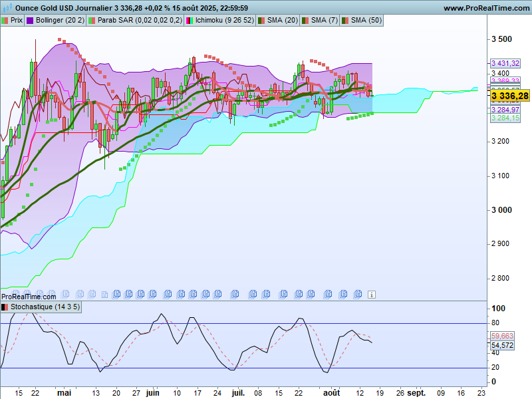Click the yellow current price label 3 336,28
The height and width of the screenshot is (399, 532).
(x=510, y=96)
